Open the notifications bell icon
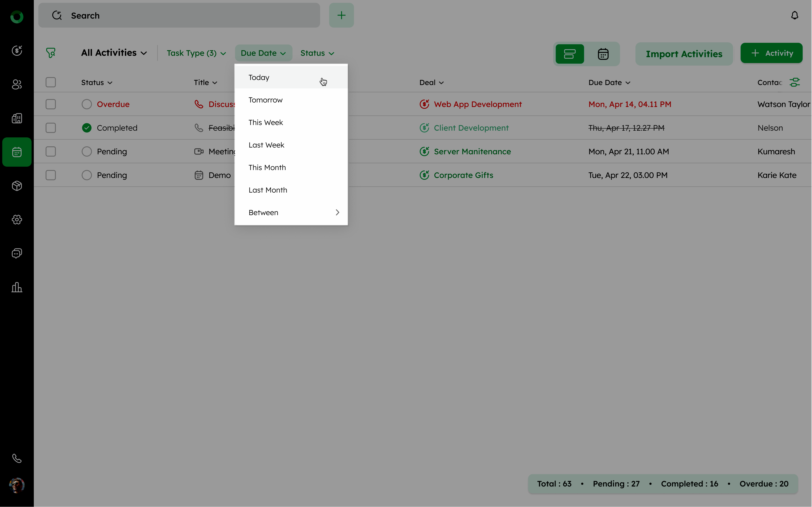The image size is (812, 507). point(794,15)
